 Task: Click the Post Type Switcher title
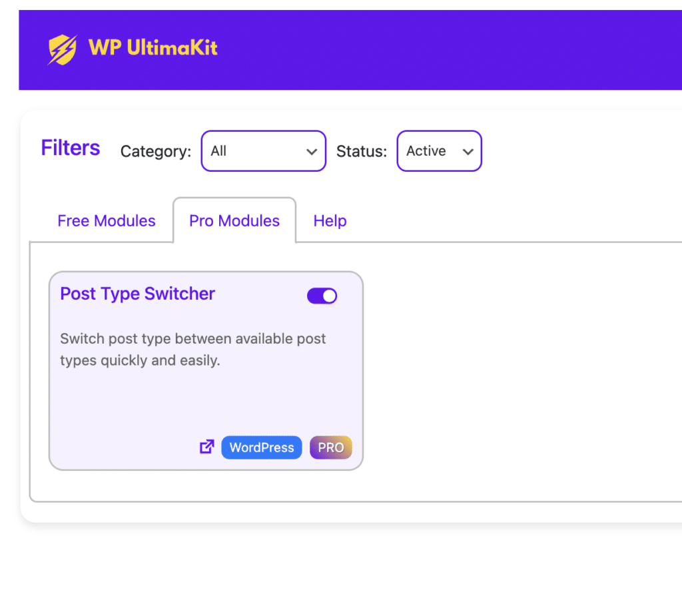137,294
